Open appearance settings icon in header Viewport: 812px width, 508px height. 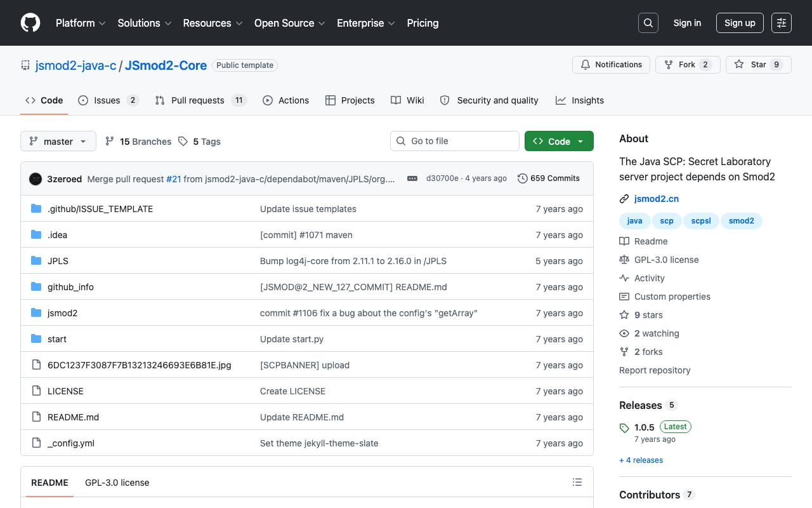782,23
